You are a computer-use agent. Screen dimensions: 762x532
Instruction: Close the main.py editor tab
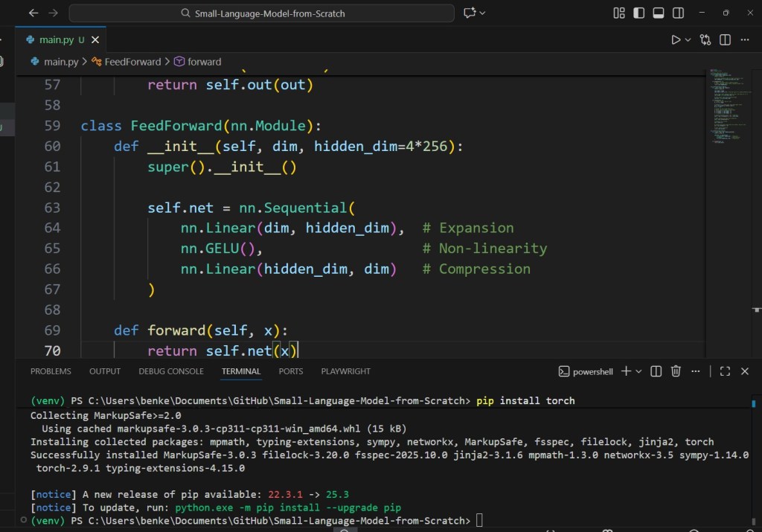coord(95,39)
